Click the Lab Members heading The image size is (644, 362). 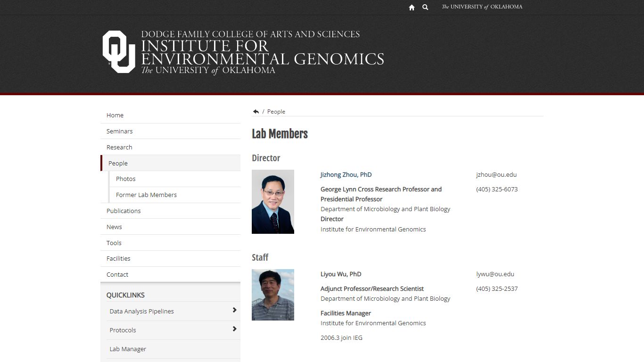click(280, 134)
